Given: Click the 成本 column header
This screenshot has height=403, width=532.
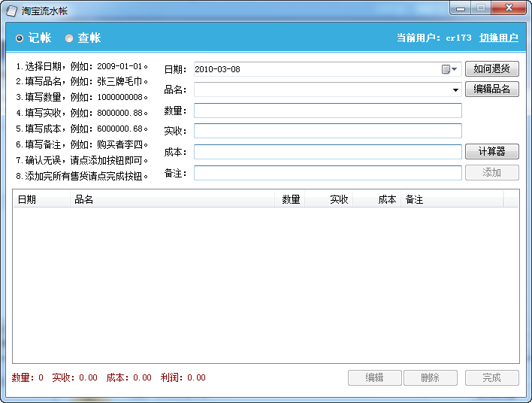Looking at the screenshot, I should click(377, 199).
